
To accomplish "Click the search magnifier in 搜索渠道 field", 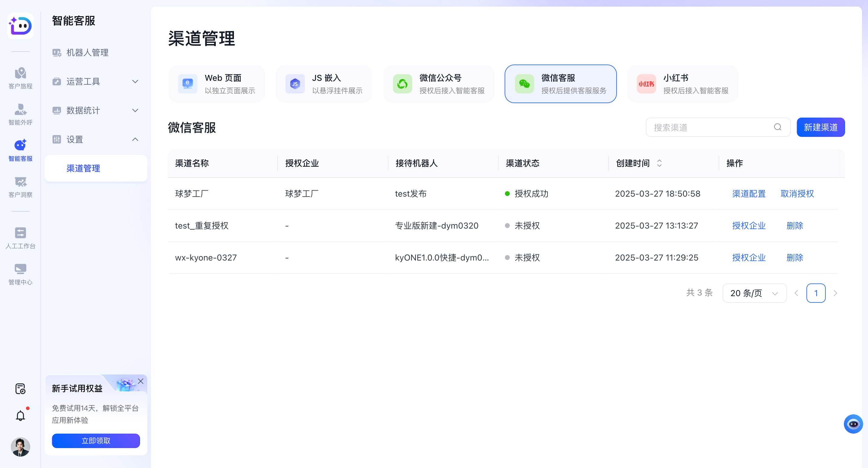I will click(777, 127).
